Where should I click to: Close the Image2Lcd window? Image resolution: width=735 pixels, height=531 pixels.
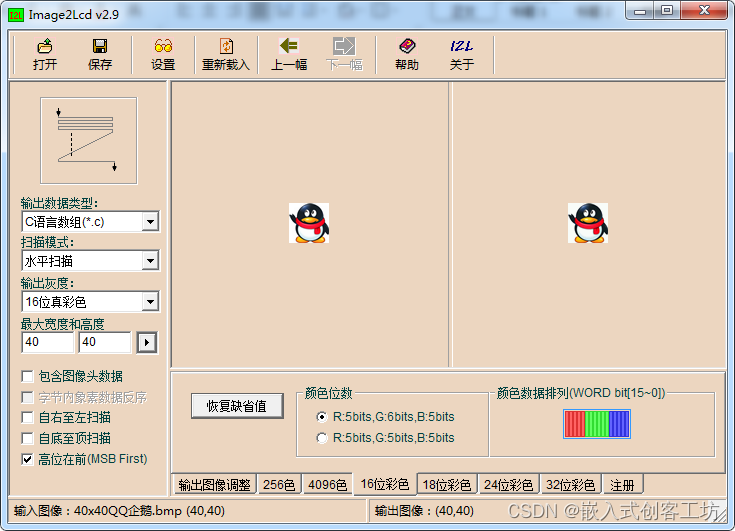704,11
